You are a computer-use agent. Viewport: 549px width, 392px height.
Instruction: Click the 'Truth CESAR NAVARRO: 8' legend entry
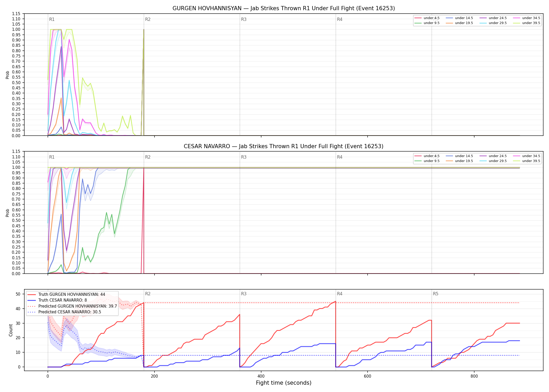(x=57, y=300)
